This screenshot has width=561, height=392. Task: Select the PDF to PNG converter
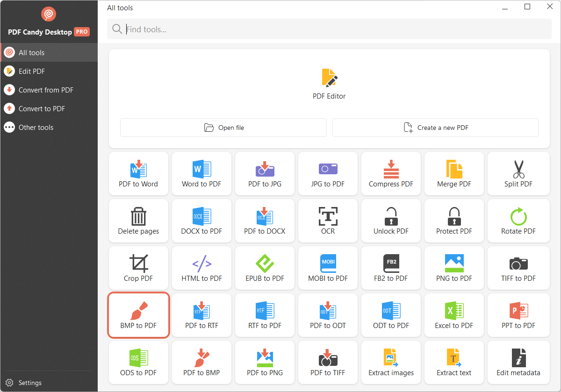[x=265, y=362]
